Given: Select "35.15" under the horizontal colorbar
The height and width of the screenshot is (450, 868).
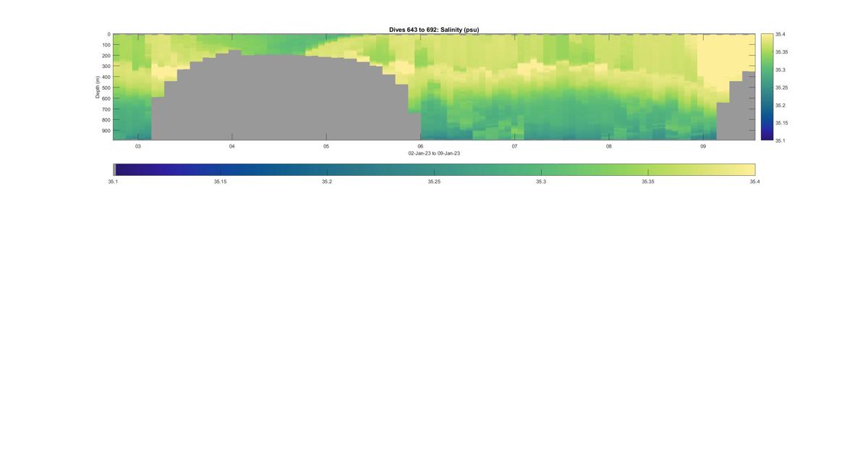Looking at the screenshot, I should click(220, 182).
